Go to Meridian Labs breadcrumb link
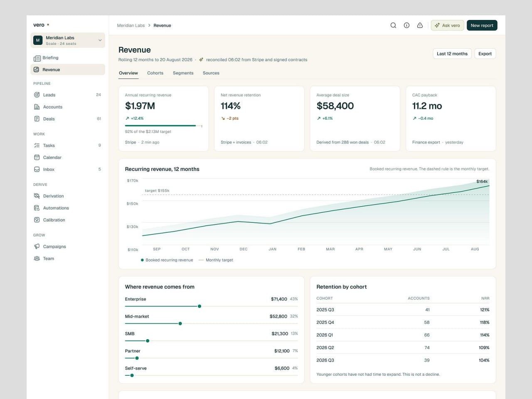Viewport: 532px width, 399px height. coord(131,25)
